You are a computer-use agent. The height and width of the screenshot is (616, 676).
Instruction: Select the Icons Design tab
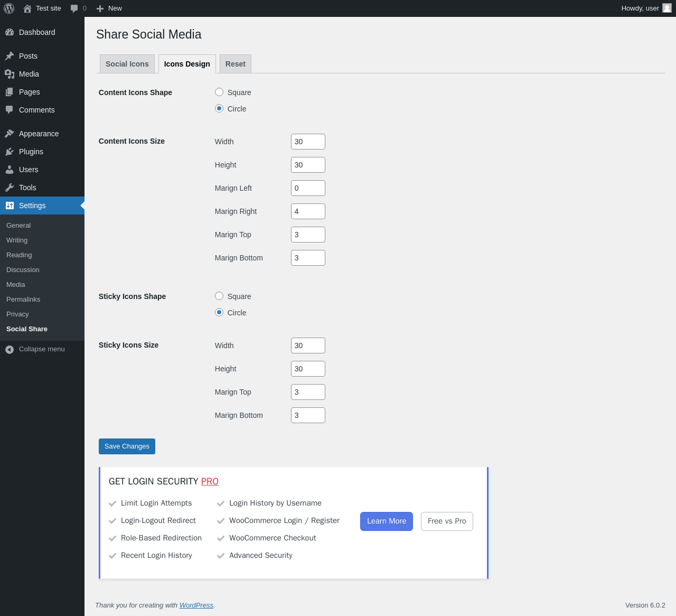tap(187, 64)
